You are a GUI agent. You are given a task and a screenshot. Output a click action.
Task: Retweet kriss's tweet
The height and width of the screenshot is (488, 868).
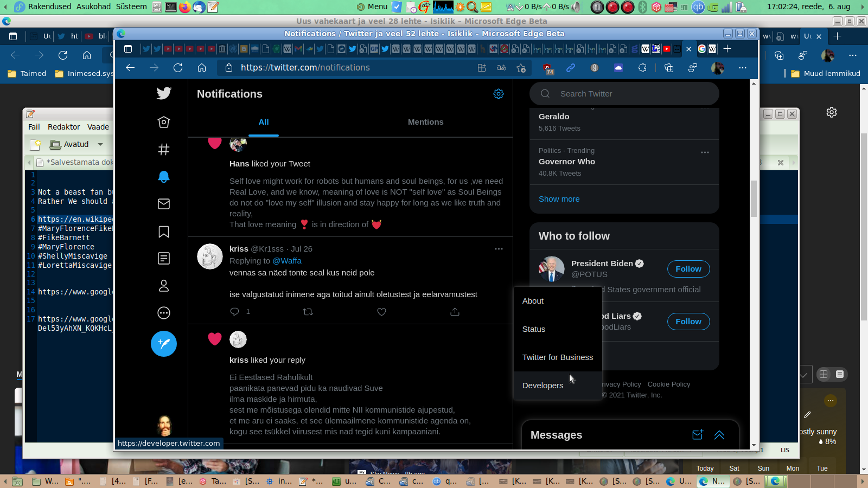[x=308, y=312]
